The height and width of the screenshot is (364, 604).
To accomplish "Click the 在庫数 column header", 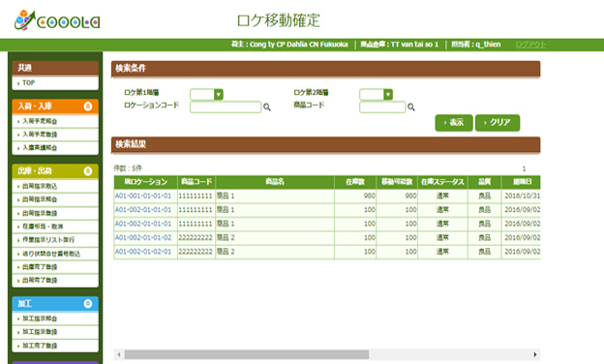I will [355, 182].
